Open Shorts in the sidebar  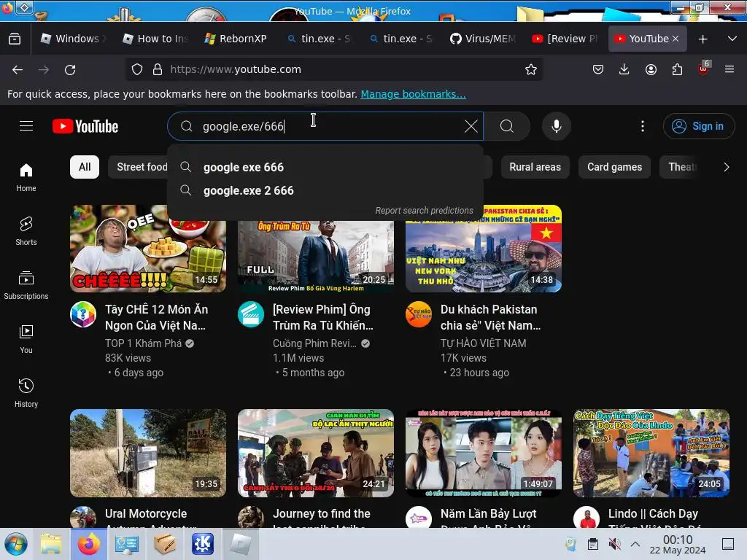click(x=26, y=231)
